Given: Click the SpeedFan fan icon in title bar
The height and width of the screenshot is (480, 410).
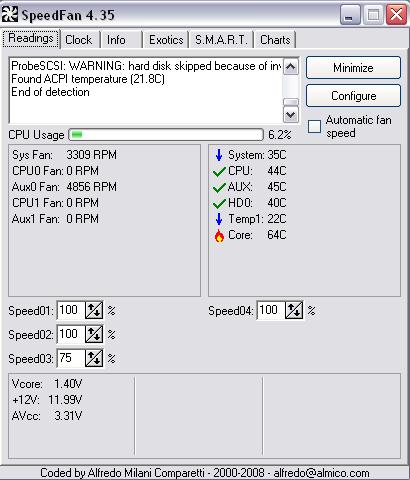Looking at the screenshot, I should [x=10, y=14].
